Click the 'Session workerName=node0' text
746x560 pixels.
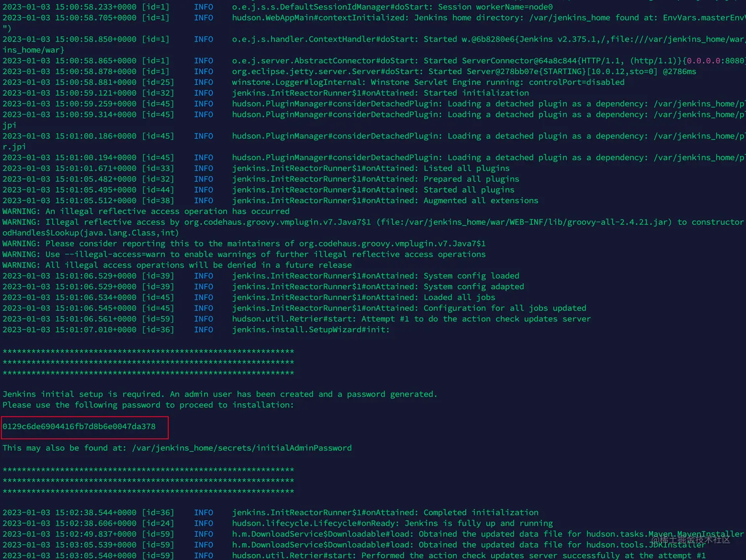[495, 7]
